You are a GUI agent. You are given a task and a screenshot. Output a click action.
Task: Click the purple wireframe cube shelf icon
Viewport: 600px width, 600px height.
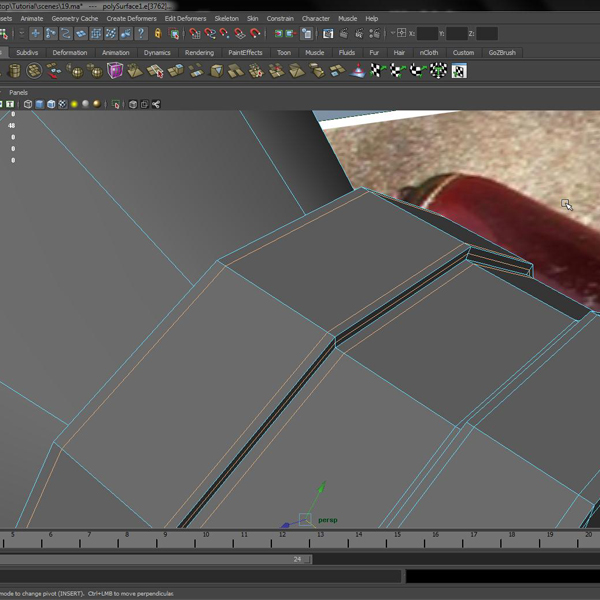point(115,71)
